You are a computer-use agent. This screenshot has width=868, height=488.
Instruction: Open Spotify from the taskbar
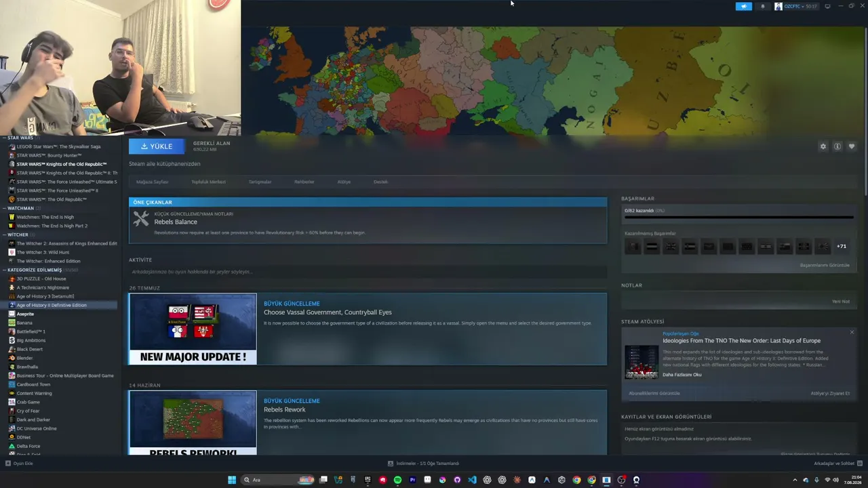pos(397,480)
